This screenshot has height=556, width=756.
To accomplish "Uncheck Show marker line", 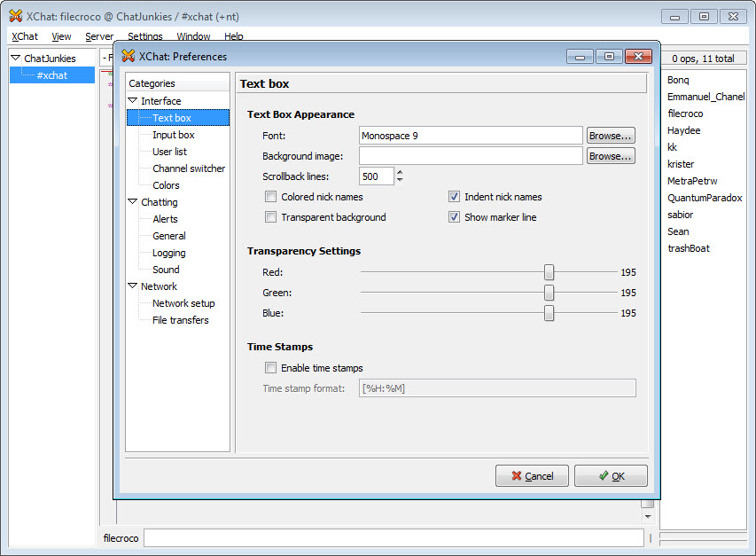I will (454, 217).
